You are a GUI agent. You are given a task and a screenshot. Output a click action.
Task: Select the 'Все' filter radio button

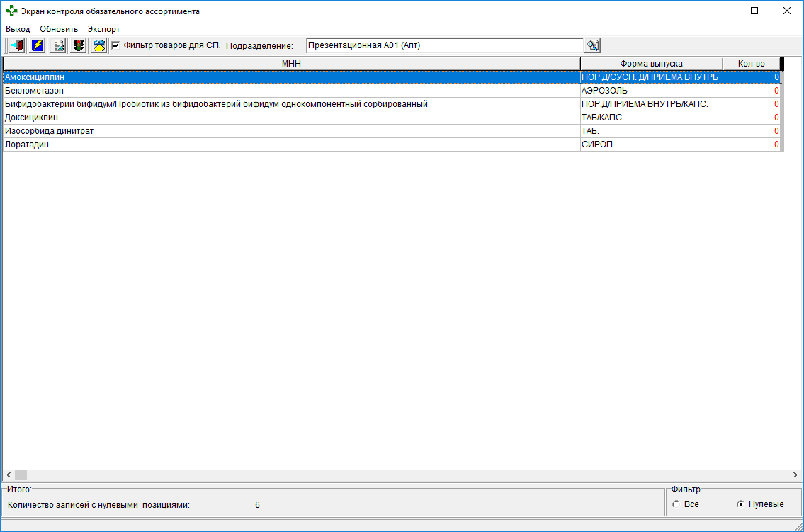click(676, 504)
